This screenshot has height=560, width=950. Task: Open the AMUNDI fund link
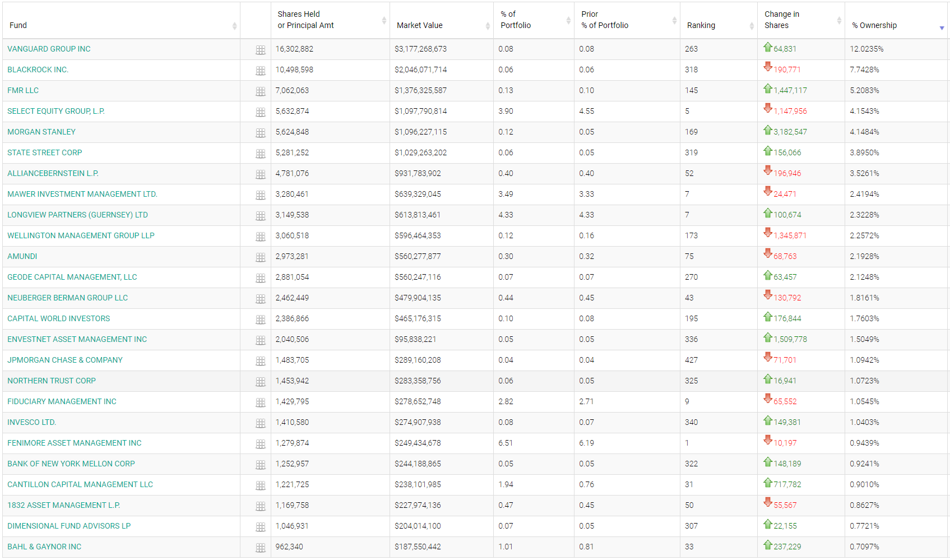(x=22, y=256)
